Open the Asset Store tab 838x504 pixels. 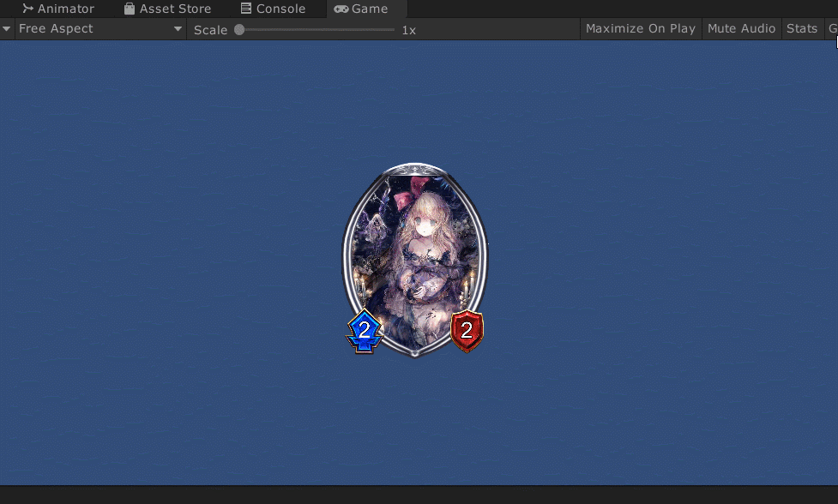tap(167, 9)
